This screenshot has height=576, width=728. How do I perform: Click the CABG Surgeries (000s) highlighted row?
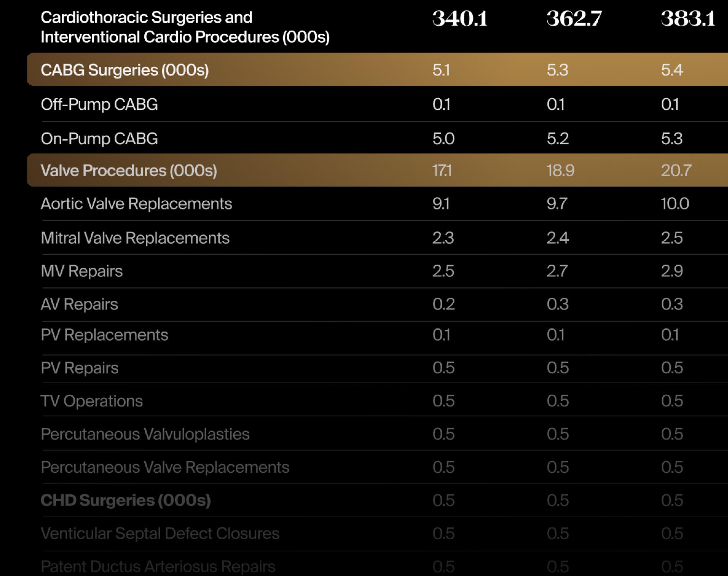tap(125, 70)
